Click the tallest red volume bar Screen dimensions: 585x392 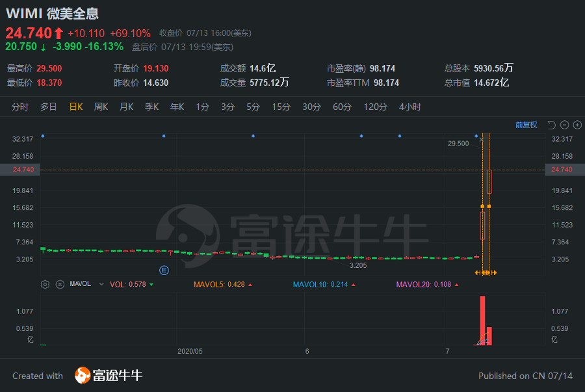tap(482, 320)
